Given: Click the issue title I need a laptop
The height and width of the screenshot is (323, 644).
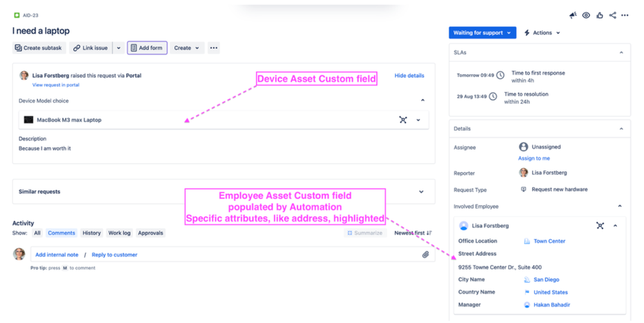Looking at the screenshot, I should point(41,31).
